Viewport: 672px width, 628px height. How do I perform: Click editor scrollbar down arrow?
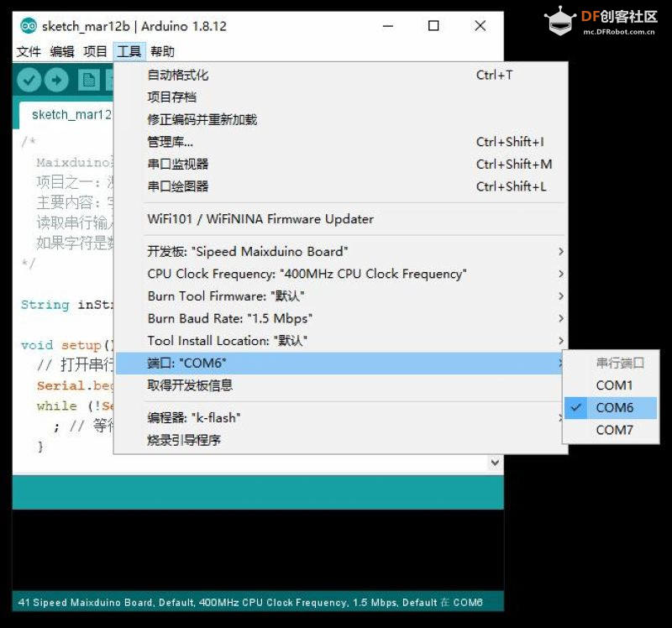click(x=495, y=463)
